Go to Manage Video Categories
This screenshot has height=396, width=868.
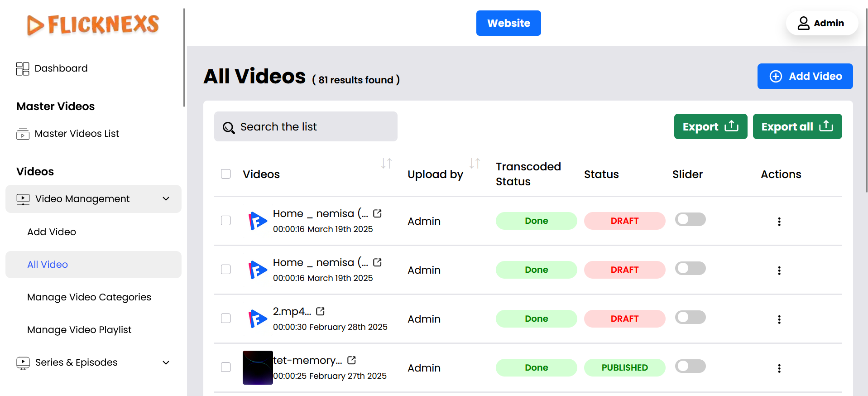coord(89,297)
